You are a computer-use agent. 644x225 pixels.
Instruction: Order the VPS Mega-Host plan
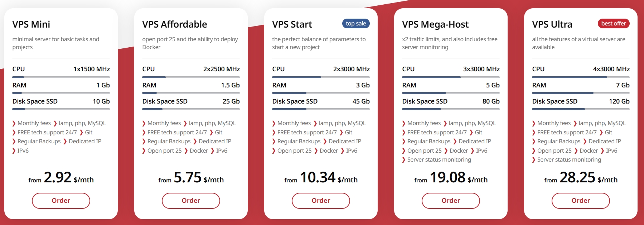click(x=451, y=201)
